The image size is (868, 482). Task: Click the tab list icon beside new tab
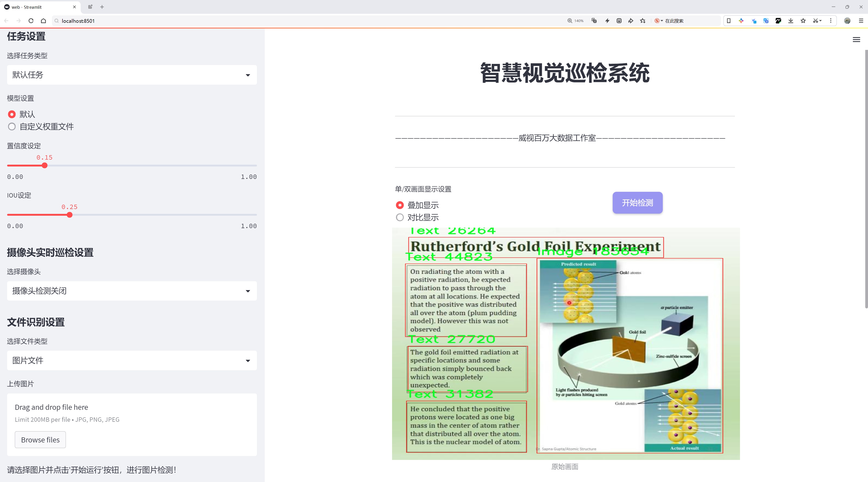90,7
